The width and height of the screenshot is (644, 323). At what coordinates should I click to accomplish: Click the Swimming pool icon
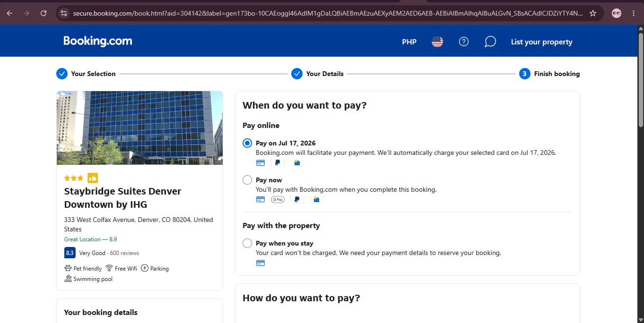tap(68, 279)
